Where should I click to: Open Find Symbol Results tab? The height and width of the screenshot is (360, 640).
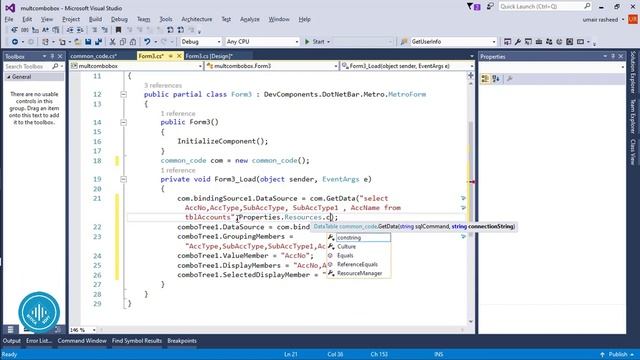tap(137, 341)
